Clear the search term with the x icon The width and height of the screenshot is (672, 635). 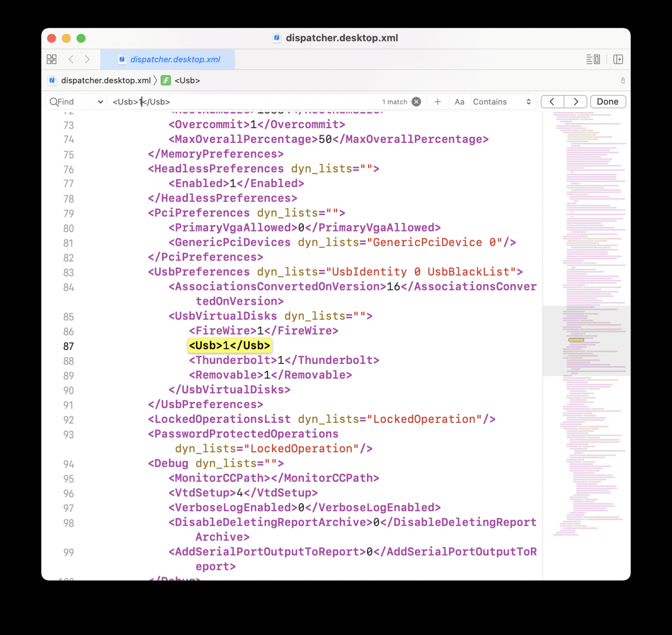pos(416,101)
